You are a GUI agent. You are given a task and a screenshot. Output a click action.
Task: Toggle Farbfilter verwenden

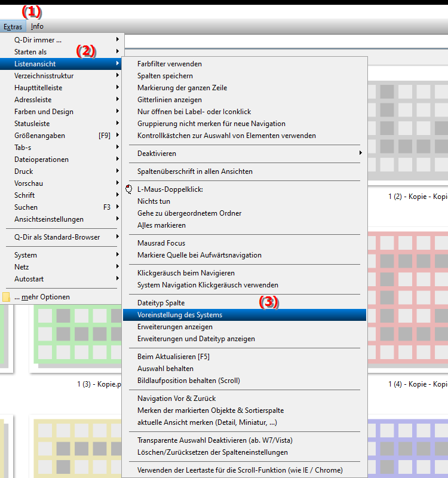coord(244,64)
